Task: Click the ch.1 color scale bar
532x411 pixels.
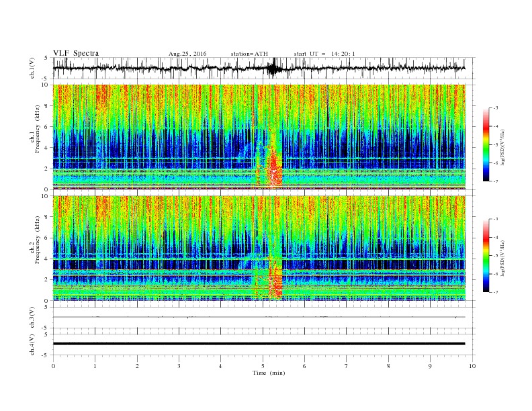Action: pos(486,145)
